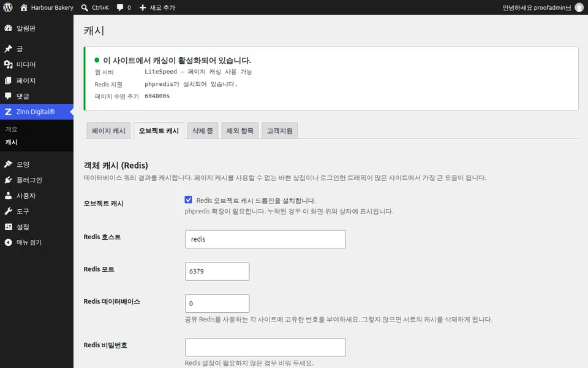Click the 페이지 menu label in sidebar
Image resolution: width=588 pixels, height=368 pixels.
(26, 80)
